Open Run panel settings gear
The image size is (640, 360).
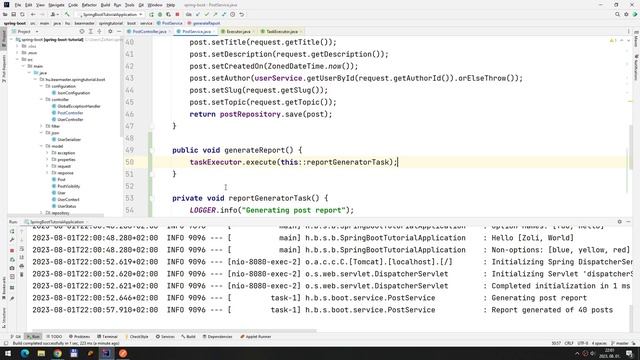coord(620,222)
